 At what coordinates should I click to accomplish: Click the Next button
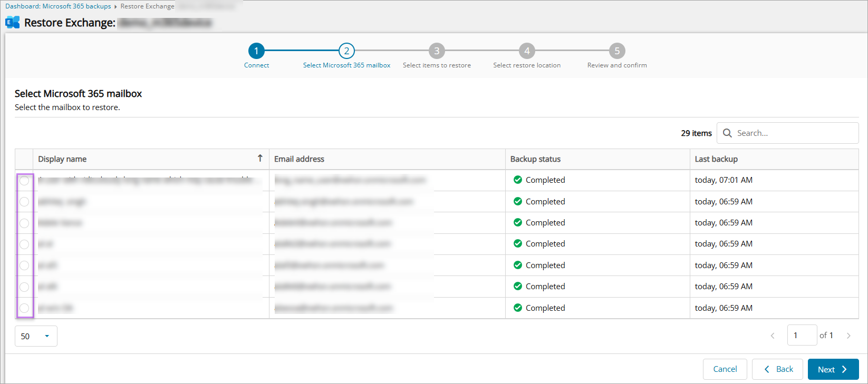[833, 369]
